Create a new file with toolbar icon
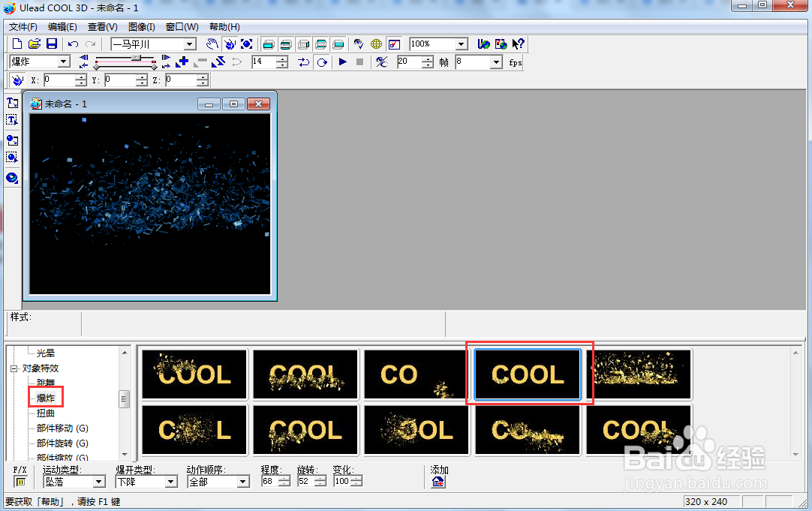This screenshot has height=511, width=812. [x=17, y=44]
